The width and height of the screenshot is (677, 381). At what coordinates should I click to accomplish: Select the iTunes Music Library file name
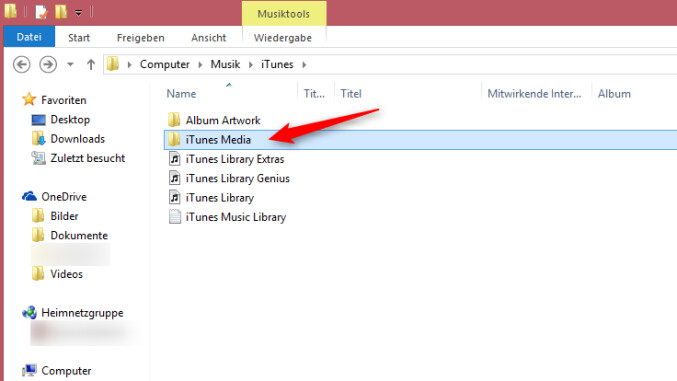pyautogui.click(x=236, y=217)
